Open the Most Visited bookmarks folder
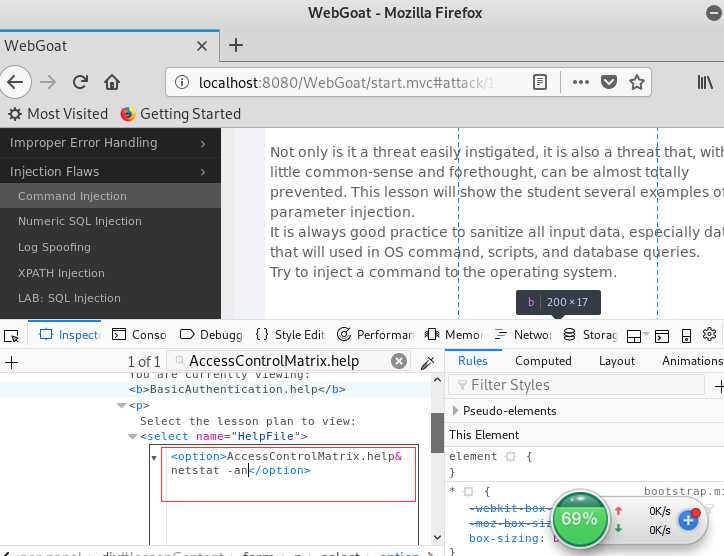Screen dimensions: 724x556 point(58,114)
